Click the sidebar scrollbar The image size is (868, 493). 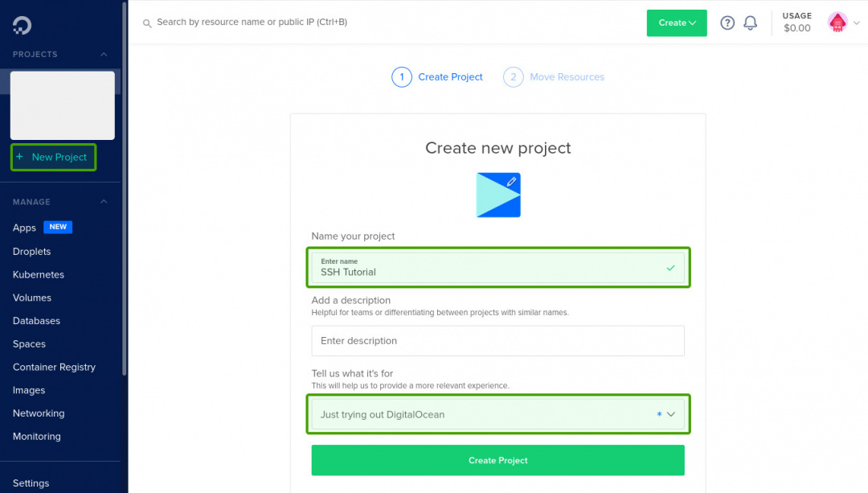pyautogui.click(x=125, y=188)
